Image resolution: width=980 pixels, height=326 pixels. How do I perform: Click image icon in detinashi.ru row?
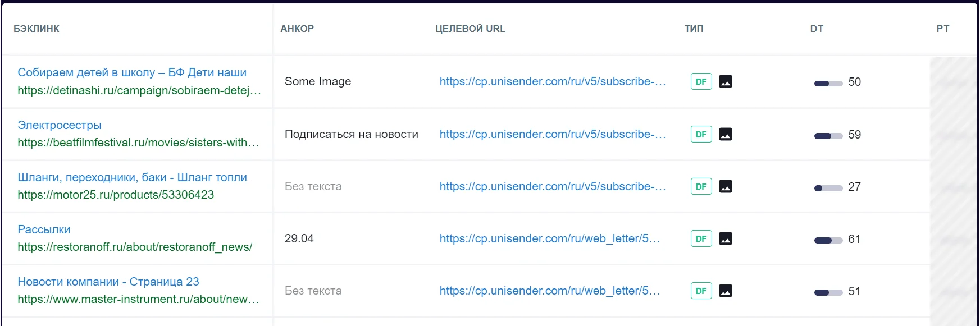[x=726, y=81]
